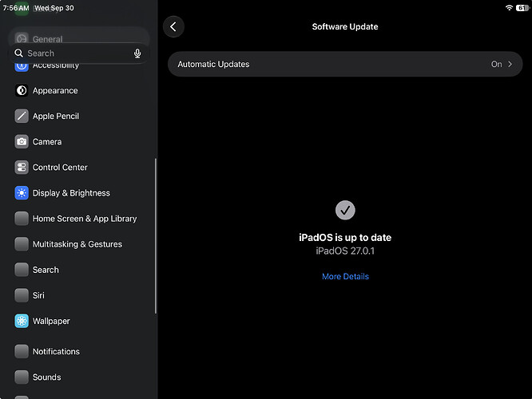Click the Home Screen & App Library icon
This screenshot has width=532, height=399.
(22, 219)
